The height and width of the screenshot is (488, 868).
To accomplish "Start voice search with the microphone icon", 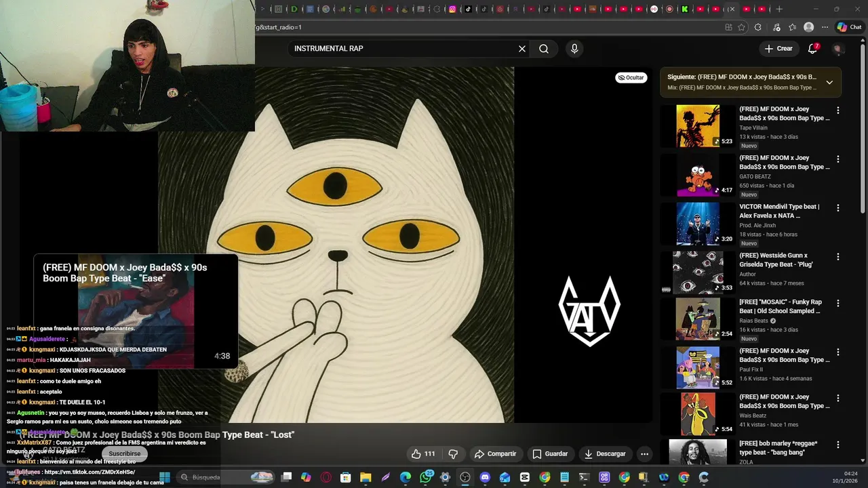I will pos(574,49).
